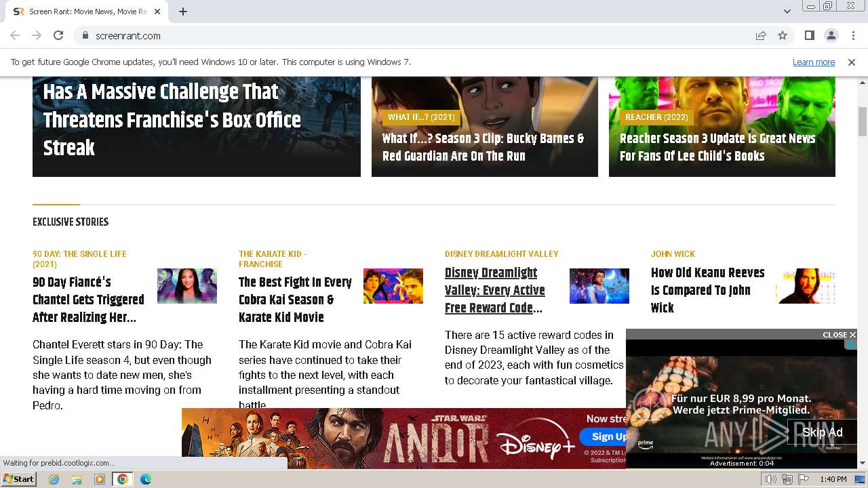Click the Keanu Reeves article thumbnail
Screen dimensions: 868x488
(x=806, y=286)
